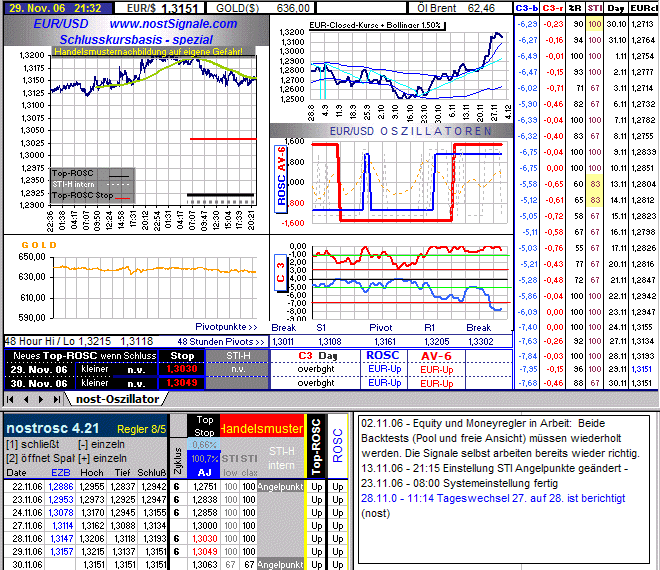Viewport: 660px width, 570px height.
Task: Click the 'Regler 8/5' cell
Action: (141, 429)
